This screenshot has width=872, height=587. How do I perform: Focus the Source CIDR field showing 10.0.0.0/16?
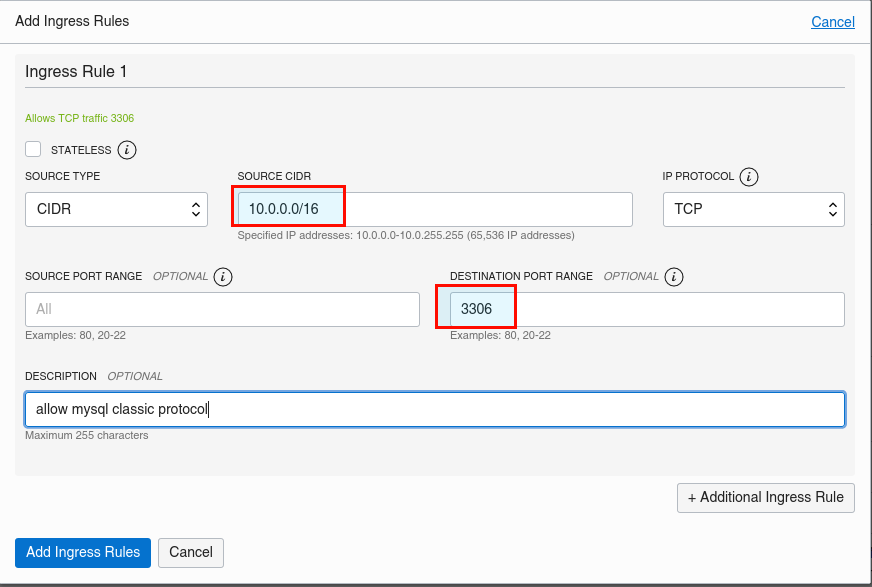pos(435,210)
